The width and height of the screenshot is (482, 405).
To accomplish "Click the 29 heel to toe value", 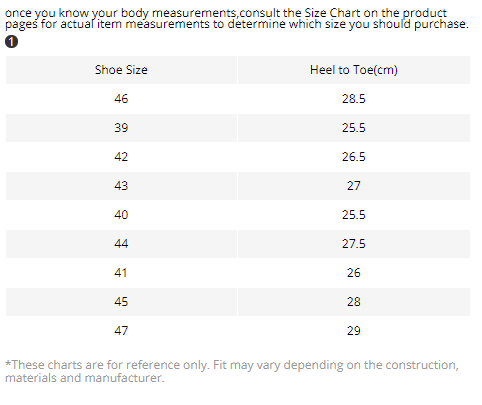I will (x=354, y=331).
